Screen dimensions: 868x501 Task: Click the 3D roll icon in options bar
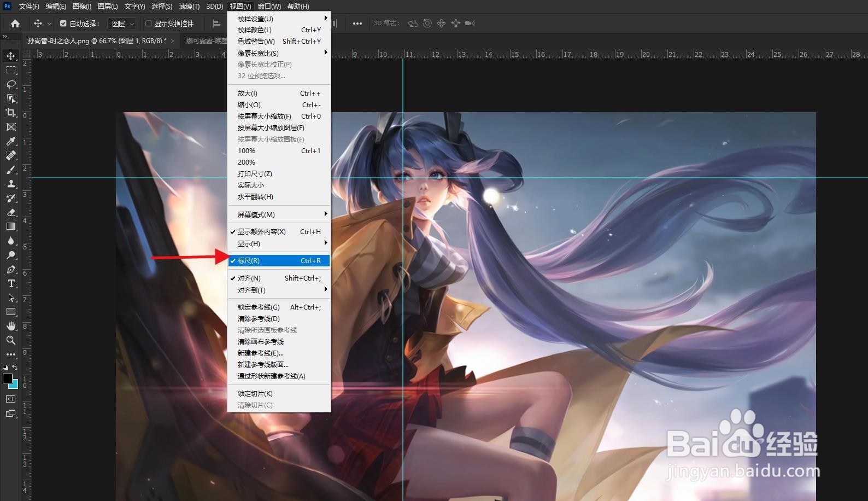click(427, 24)
